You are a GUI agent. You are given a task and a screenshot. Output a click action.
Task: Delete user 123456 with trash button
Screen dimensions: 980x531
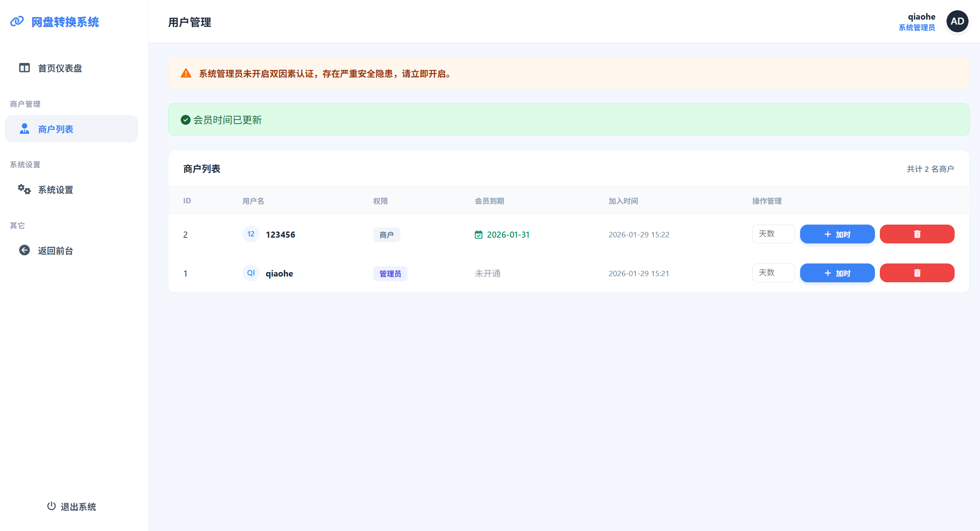[917, 234]
